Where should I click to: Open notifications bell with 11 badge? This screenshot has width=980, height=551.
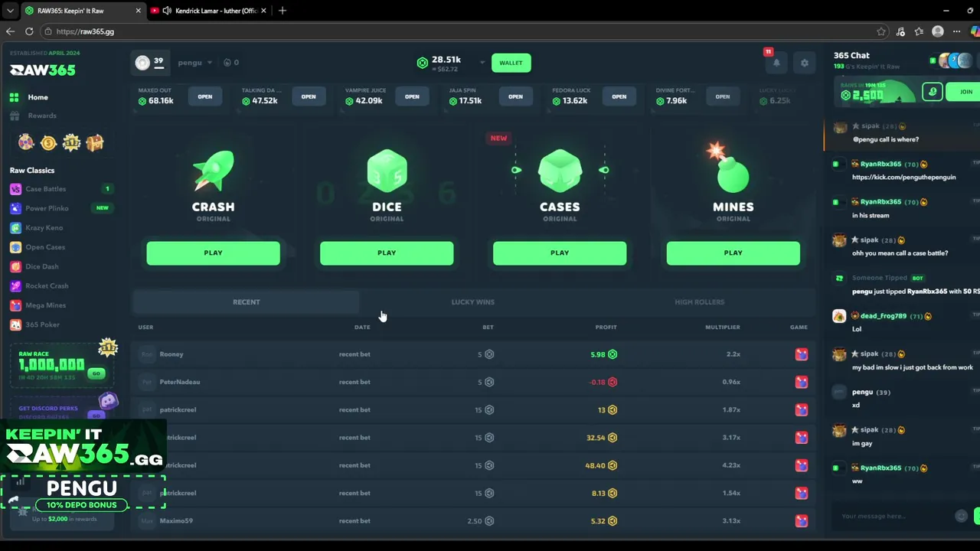click(776, 63)
